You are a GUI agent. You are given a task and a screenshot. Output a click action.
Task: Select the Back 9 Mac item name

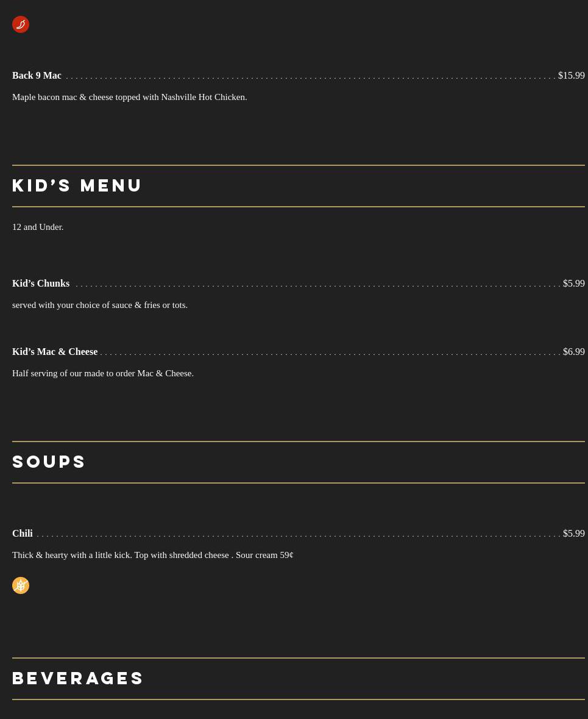click(37, 75)
